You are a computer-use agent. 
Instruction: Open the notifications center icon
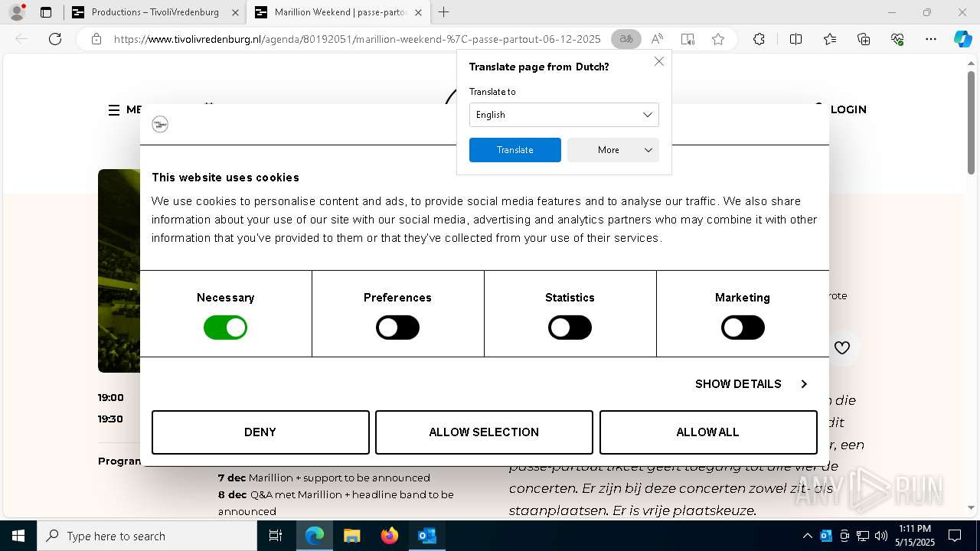point(955,536)
